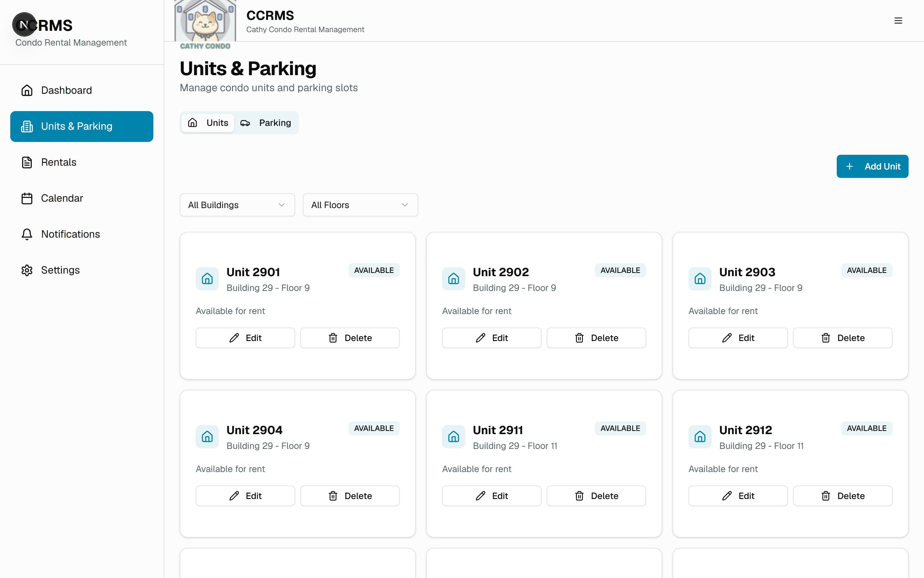
Task: Click the plus icon in Add Unit
Action: point(849,166)
